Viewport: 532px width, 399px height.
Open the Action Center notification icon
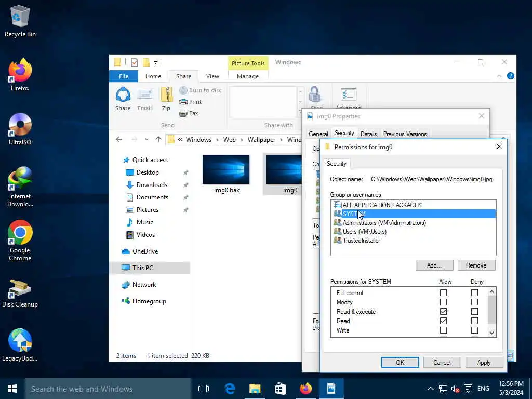(468, 389)
